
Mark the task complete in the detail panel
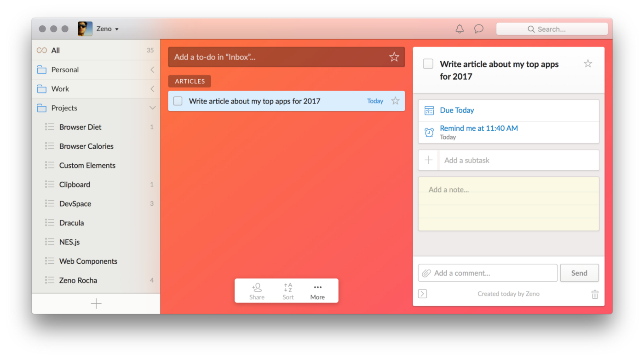coord(428,64)
